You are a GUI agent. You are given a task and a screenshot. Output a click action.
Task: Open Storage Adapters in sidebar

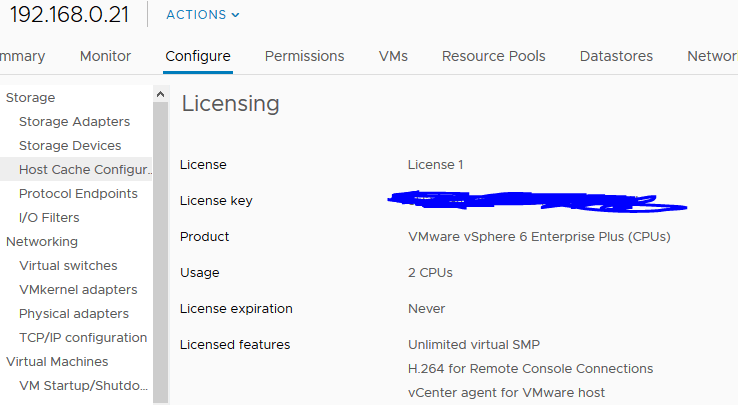coord(74,122)
